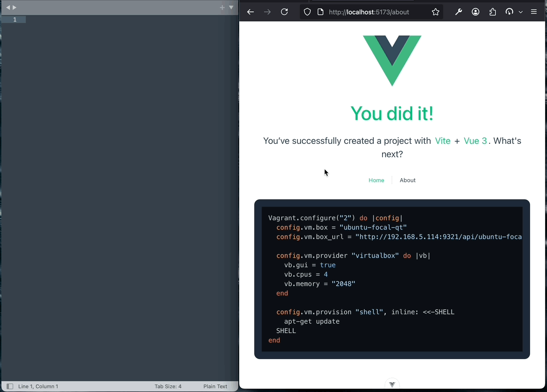The width and height of the screenshot is (547, 392).
Task: Click the forward navigation arrow
Action: [x=267, y=12]
